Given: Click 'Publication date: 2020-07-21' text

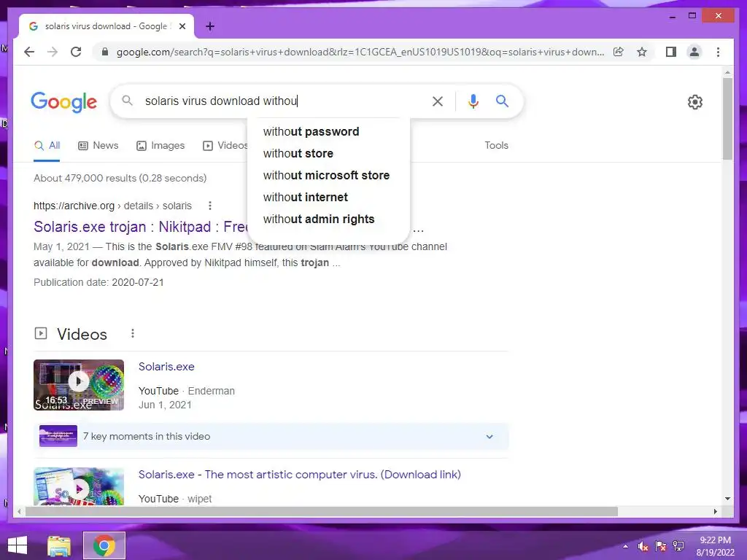Looking at the screenshot, I should click(98, 282).
